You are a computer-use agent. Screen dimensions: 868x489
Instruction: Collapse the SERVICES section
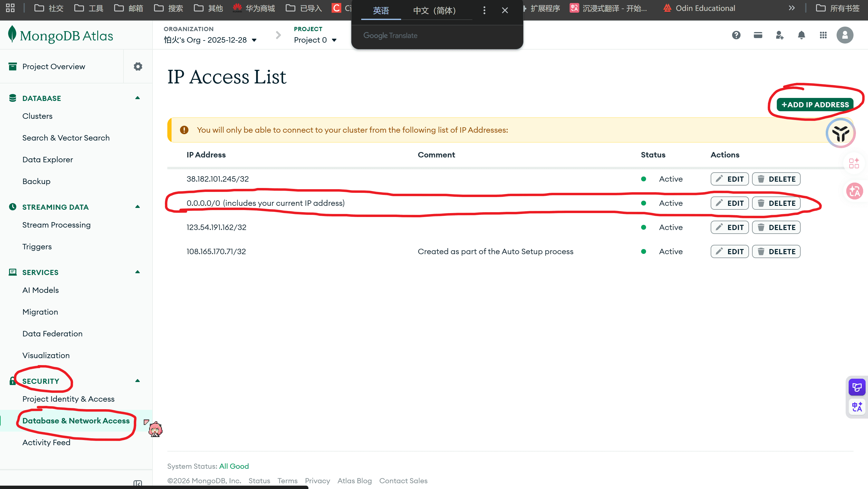(x=137, y=272)
